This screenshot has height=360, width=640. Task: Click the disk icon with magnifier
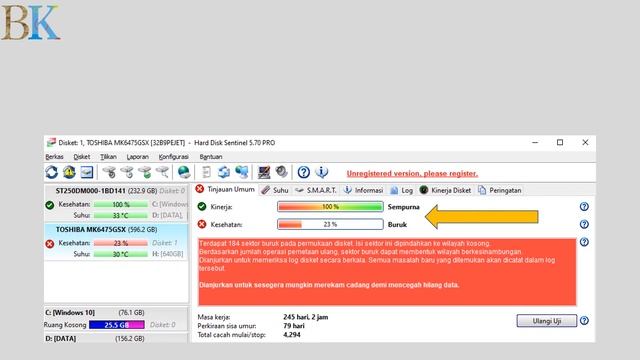(162, 172)
